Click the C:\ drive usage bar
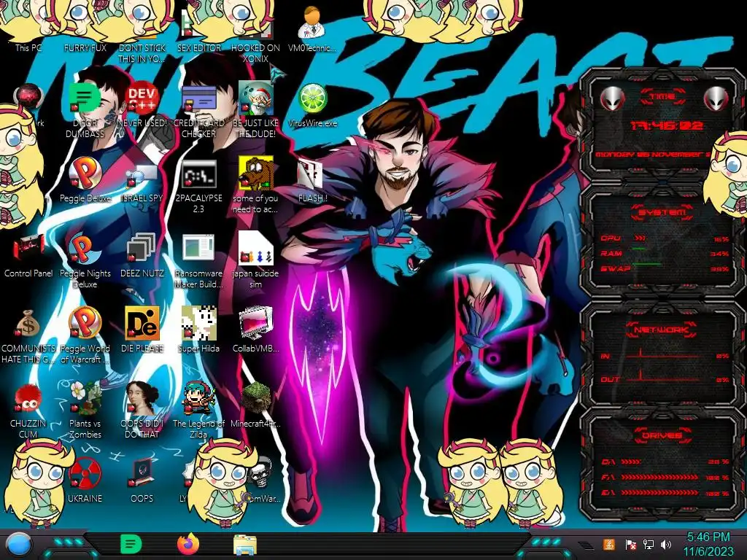The width and height of the screenshot is (747, 560). (631, 462)
